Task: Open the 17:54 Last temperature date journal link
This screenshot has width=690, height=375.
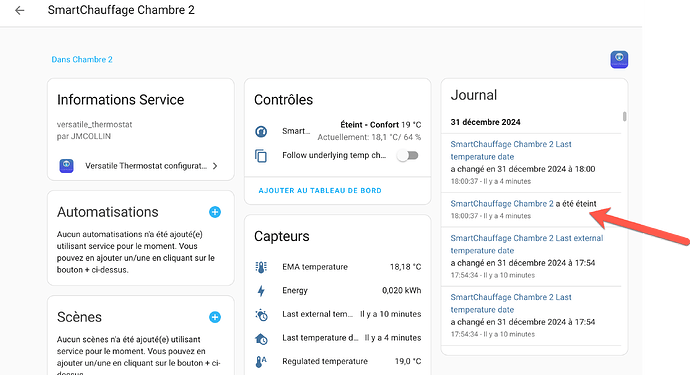Action: tap(511, 303)
